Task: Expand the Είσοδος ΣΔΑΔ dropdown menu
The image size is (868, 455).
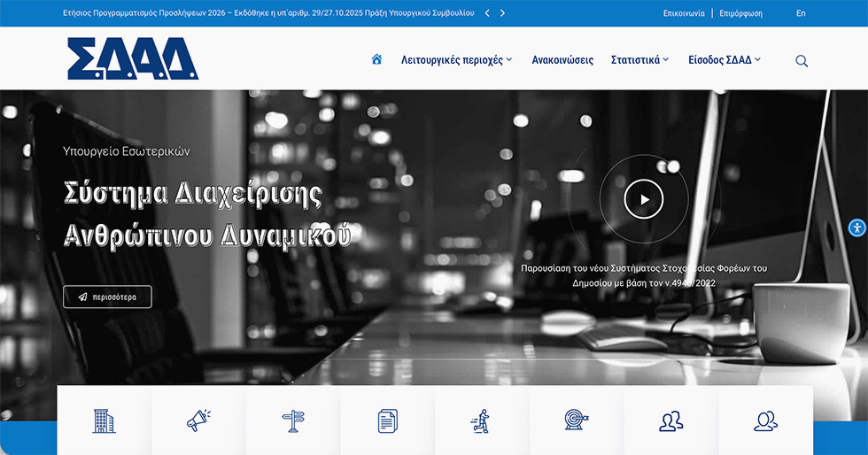Action: pos(724,60)
